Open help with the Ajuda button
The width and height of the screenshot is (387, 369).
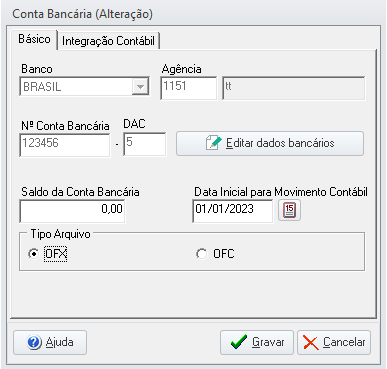point(50,342)
